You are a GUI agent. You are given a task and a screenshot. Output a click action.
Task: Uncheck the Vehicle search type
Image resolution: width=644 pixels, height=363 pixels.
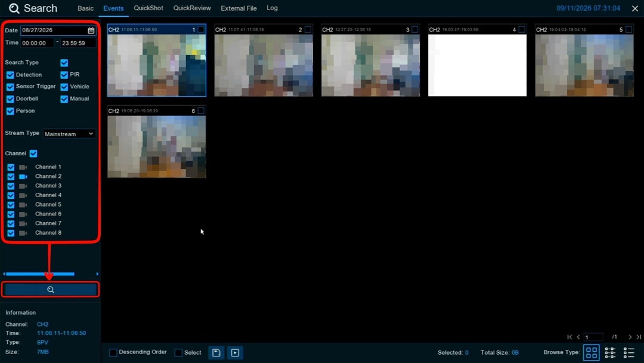[x=64, y=87]
